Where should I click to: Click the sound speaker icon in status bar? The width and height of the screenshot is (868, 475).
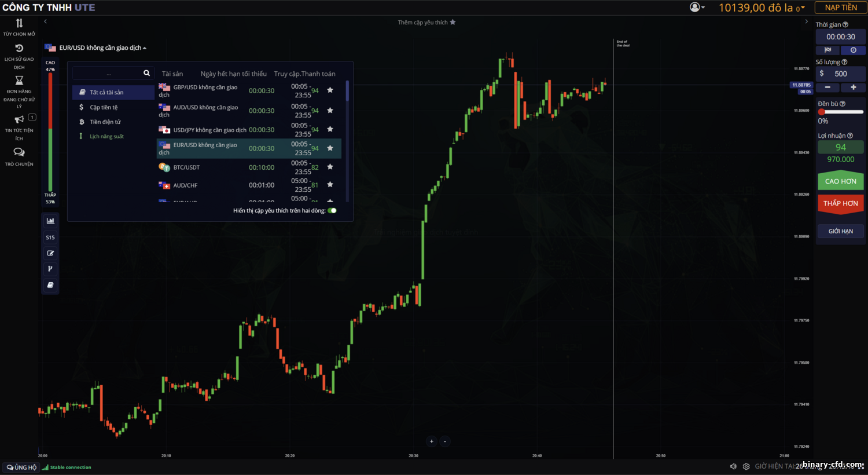coord(733,466)
